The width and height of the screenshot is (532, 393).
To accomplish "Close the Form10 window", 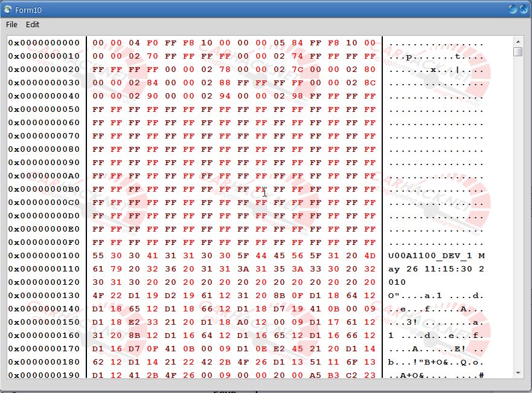I will [523, 9].
